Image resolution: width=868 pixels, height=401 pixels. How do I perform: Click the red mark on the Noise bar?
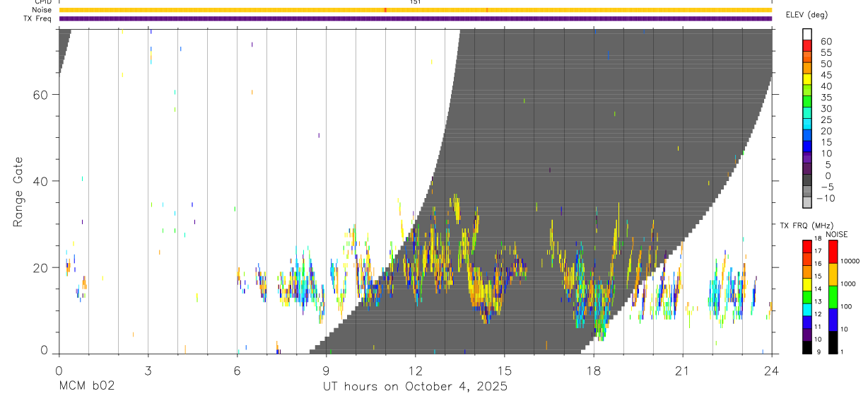tap(385, 10)
